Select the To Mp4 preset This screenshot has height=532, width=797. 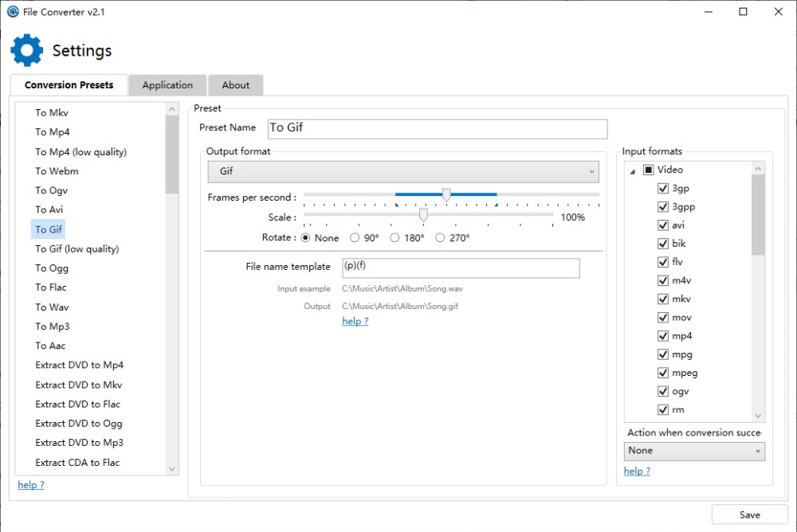click(53, 132)
